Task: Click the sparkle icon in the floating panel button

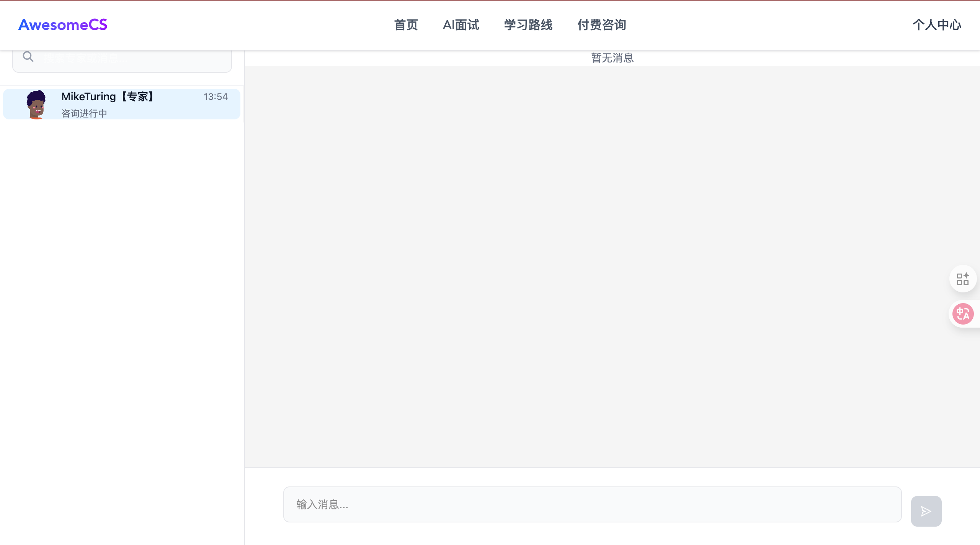Action: click(x=967, y=275)
